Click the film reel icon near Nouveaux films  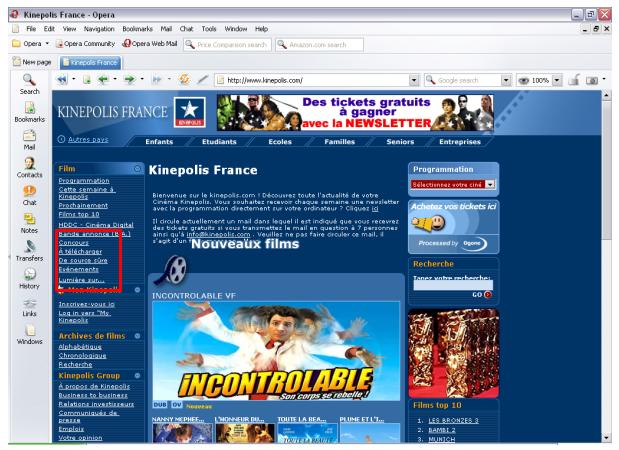(171, 270)
